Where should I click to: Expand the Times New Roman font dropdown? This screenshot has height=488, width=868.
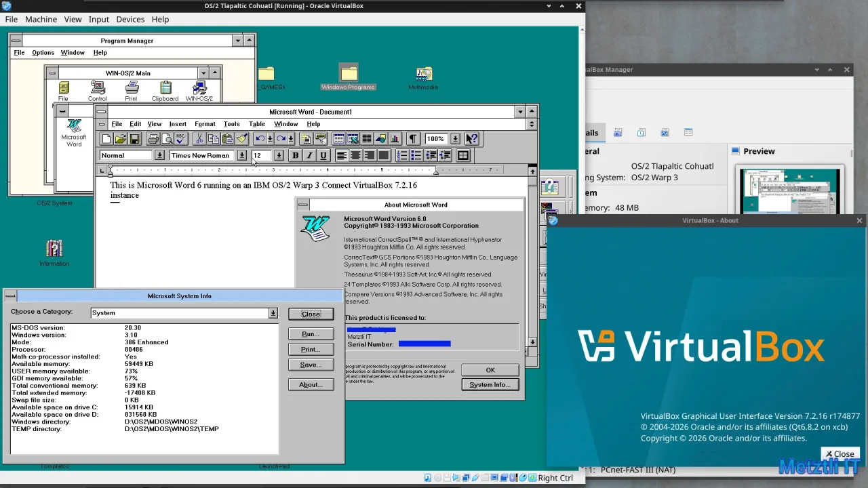(x=242, y=155)
